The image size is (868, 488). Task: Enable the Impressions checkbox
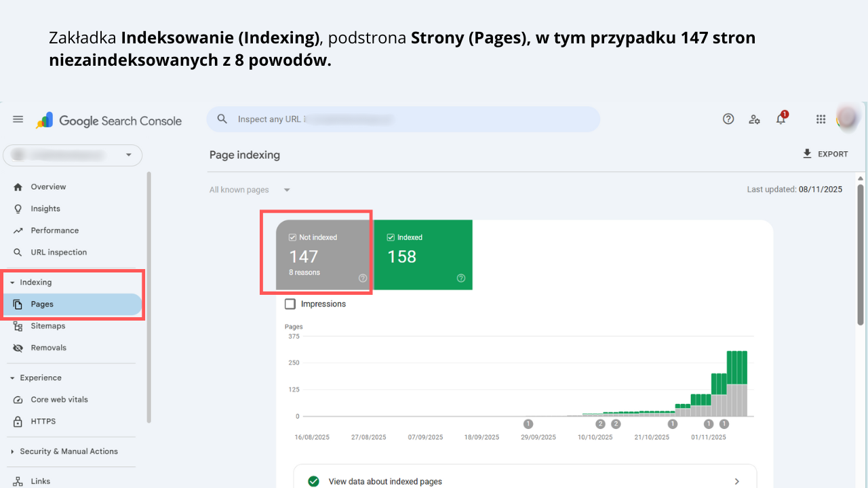pos(291,304)
